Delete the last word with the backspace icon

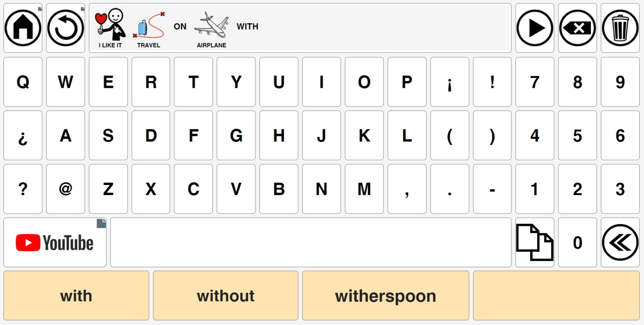point(577,28)
